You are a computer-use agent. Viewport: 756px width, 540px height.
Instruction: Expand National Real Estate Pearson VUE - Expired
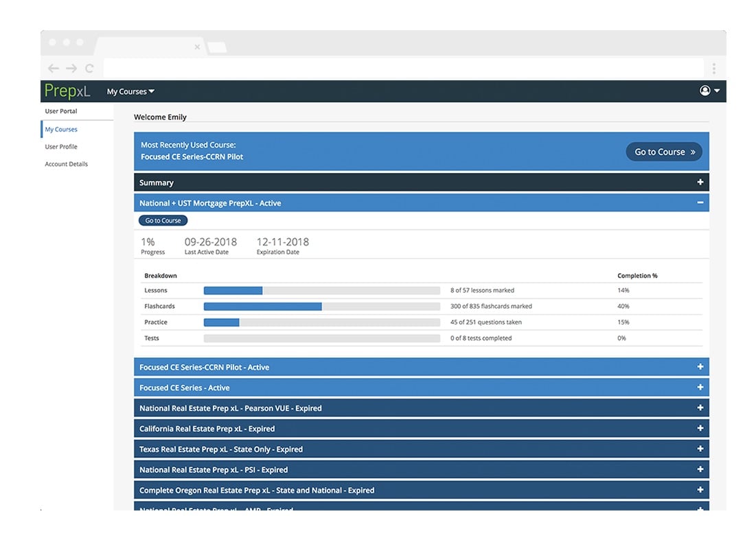[422, 408]
